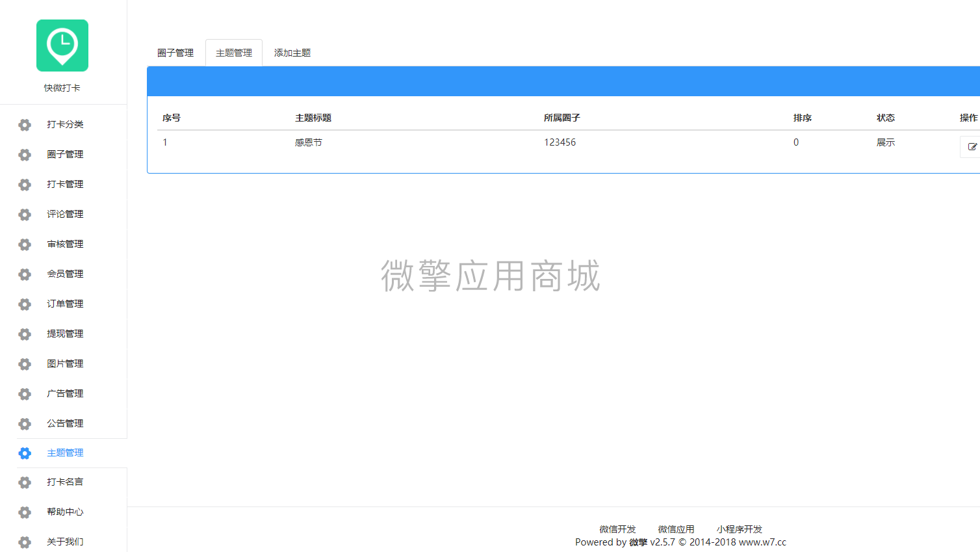Click the gear icon beside 广告管理
The image size is (980, 552).
point(24,394)
